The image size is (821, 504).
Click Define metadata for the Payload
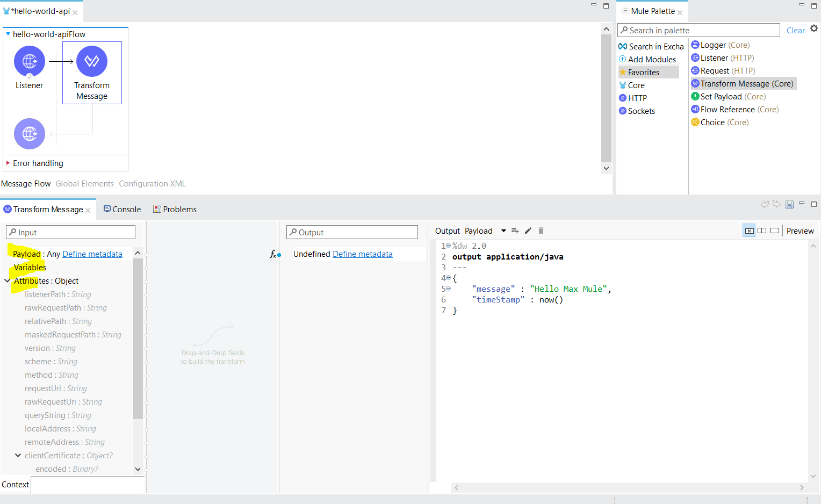click(92, 254)
